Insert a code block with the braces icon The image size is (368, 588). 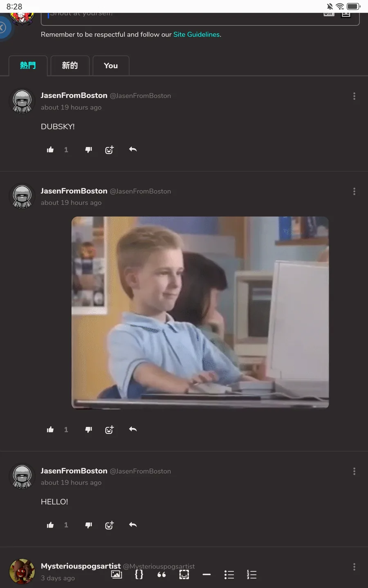[x=139, y=575]
